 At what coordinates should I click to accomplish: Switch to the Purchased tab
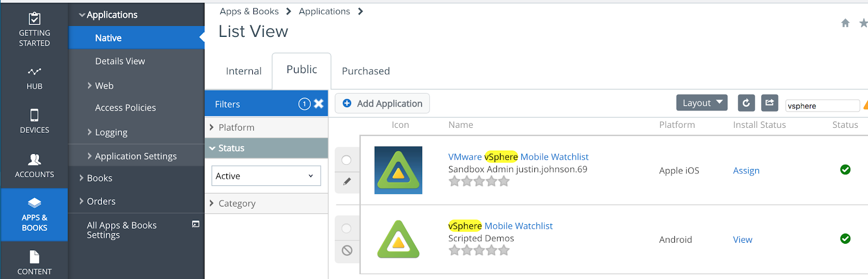click(366, 71)
